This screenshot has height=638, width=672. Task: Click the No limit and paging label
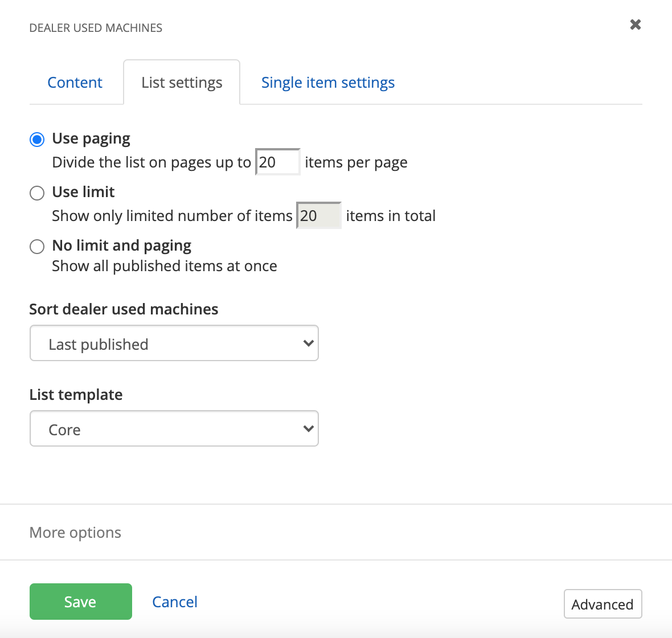(122, 246)
